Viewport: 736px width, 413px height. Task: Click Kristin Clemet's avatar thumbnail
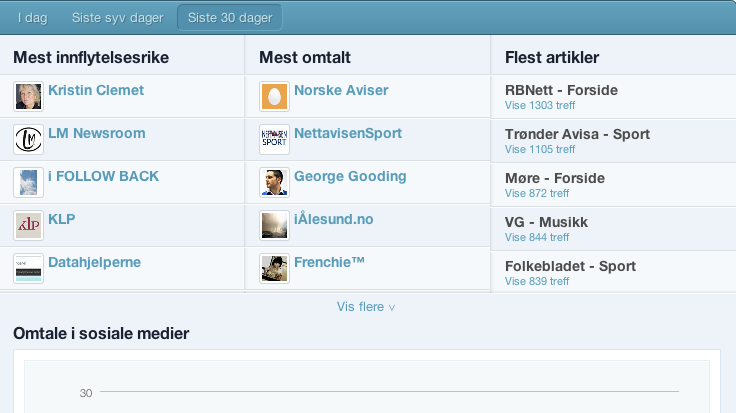coord(28,96)
